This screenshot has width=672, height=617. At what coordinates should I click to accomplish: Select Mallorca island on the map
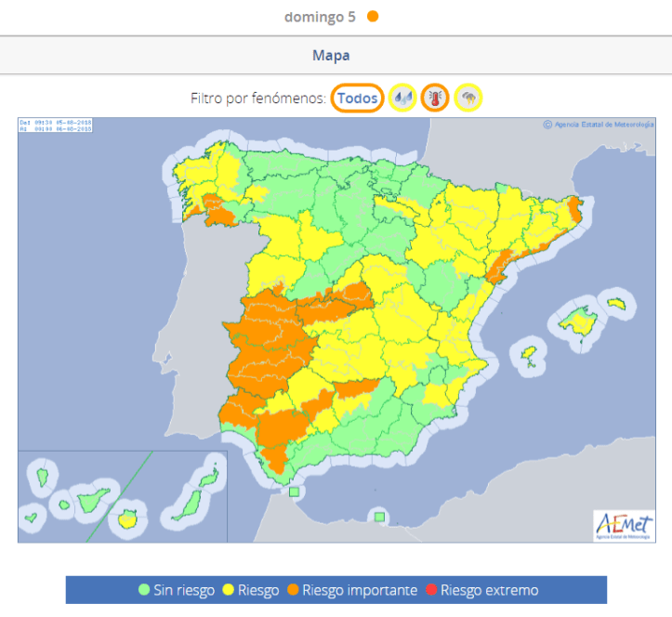[578, 322]
